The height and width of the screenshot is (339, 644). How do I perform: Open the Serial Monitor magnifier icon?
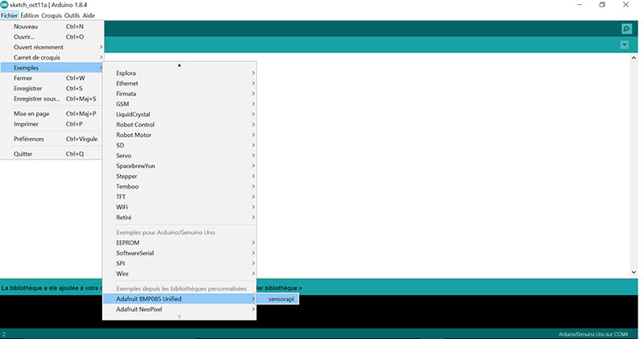pyautogui.click(x=626, y=29)
